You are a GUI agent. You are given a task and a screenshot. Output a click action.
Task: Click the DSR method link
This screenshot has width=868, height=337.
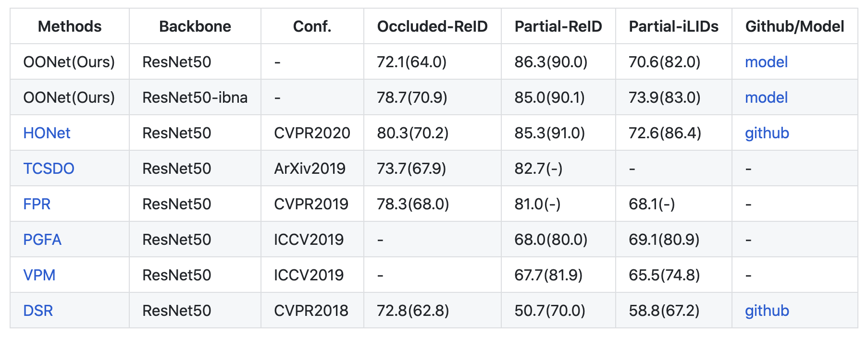tap(38, 311)
